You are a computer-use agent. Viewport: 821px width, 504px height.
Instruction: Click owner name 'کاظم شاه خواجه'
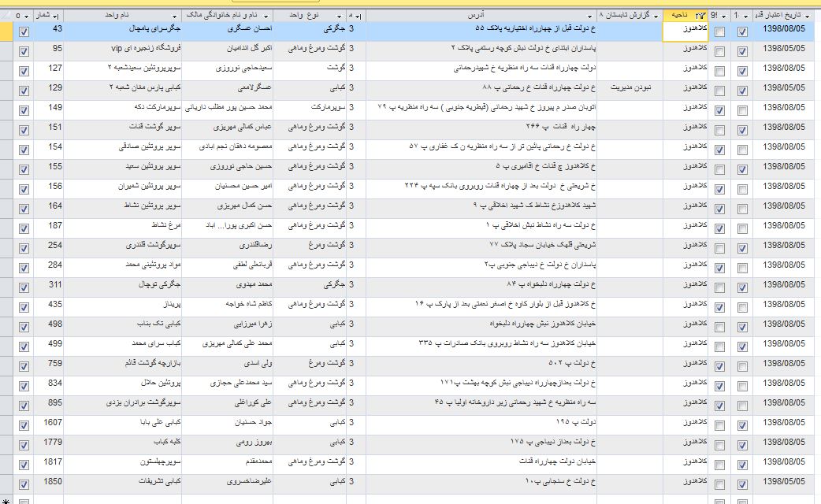[249, 303]
